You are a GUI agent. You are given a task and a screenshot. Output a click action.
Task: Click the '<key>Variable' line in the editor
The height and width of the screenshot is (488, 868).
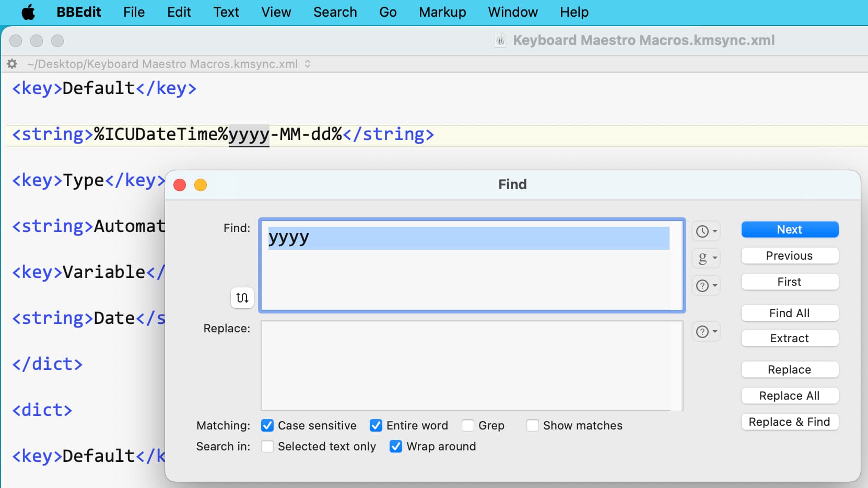tap(89, 272)
